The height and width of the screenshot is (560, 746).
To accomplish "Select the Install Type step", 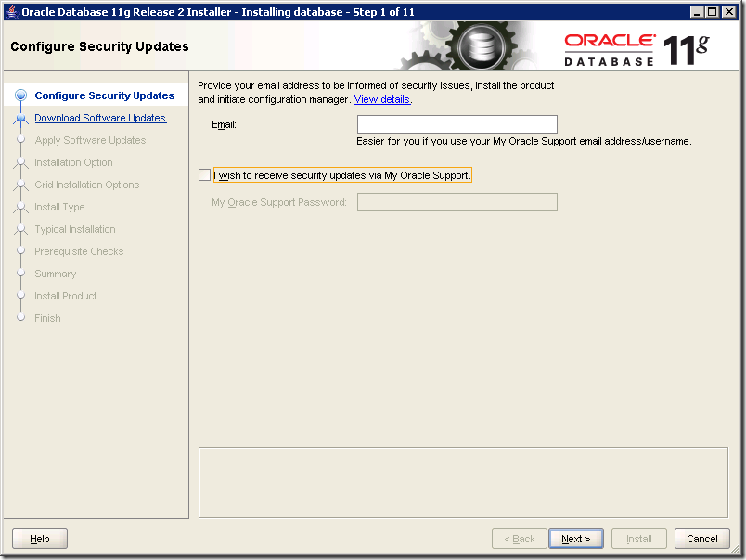I will [x=59, y=207].
